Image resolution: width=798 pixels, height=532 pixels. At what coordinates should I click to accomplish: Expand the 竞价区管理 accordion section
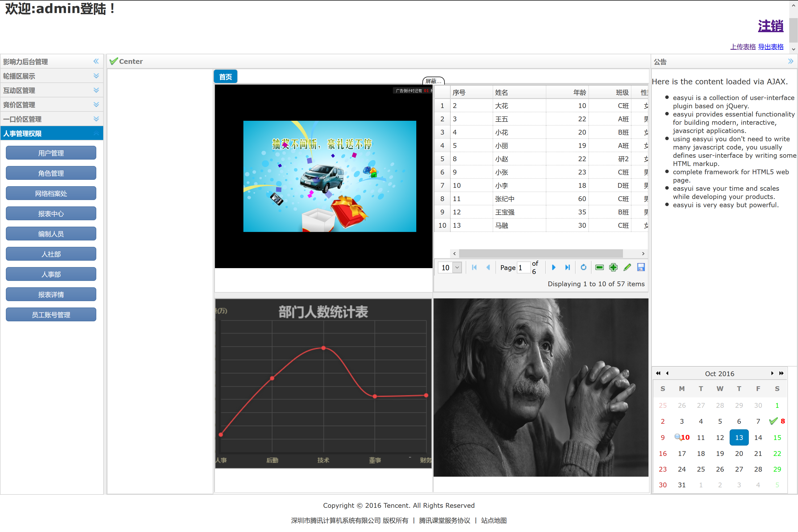click(96, 105)
